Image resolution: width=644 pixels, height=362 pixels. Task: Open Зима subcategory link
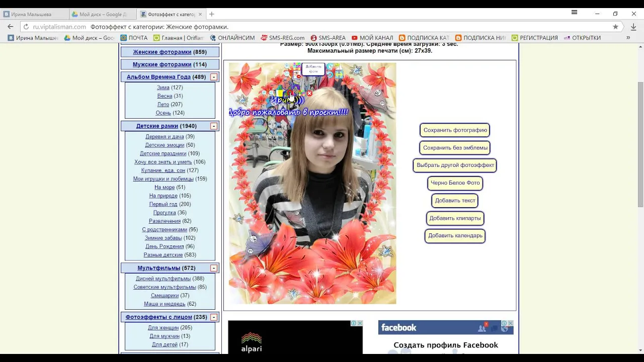[163, 87]
